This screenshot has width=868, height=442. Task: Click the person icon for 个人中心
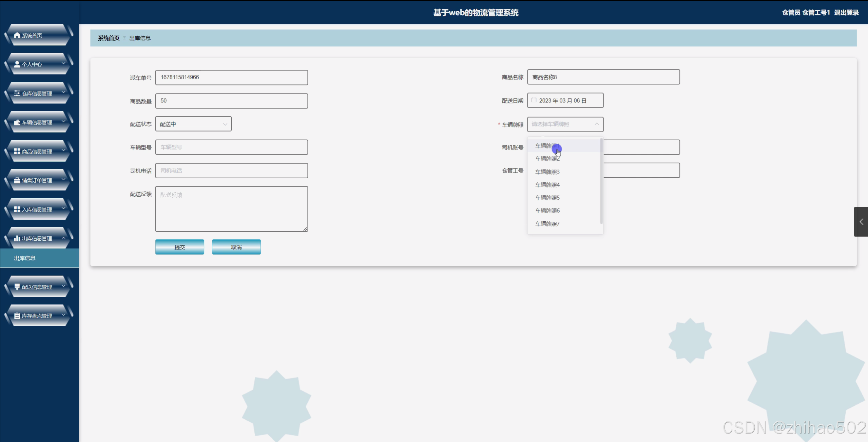tap(17, 64)
